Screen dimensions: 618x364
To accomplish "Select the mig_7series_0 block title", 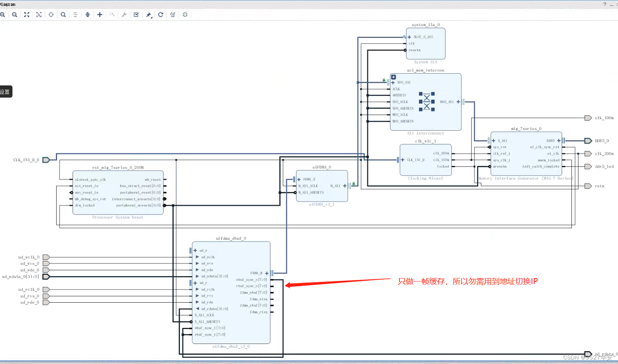I will click(526, 129).
